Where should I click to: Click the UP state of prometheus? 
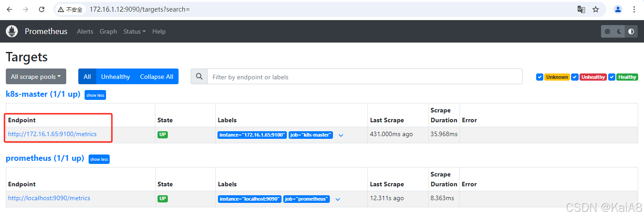pos(163,198)
